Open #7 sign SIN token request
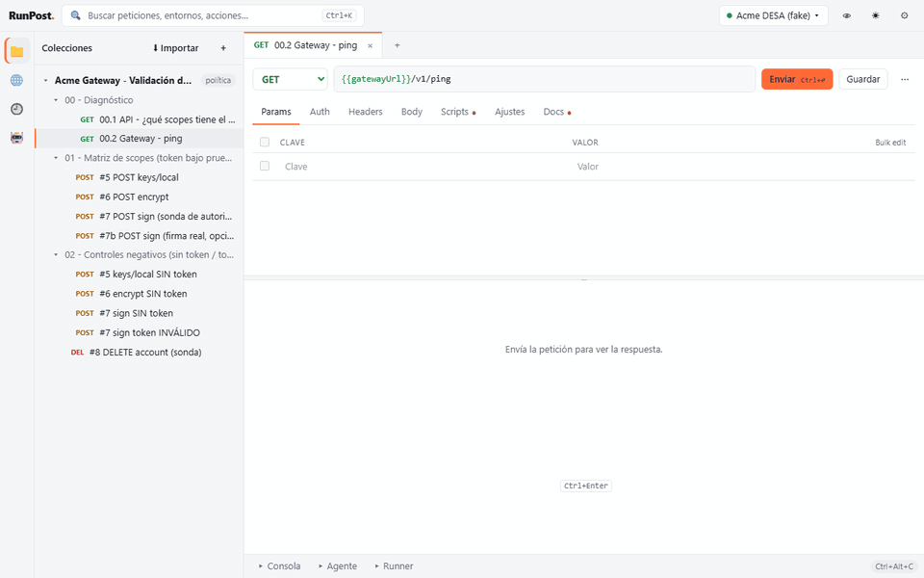 [139, 313]
